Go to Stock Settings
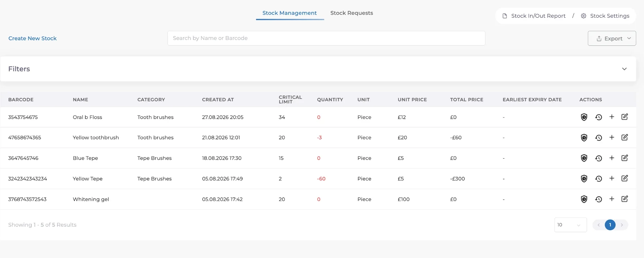644x258 pixels. [605, 16]
